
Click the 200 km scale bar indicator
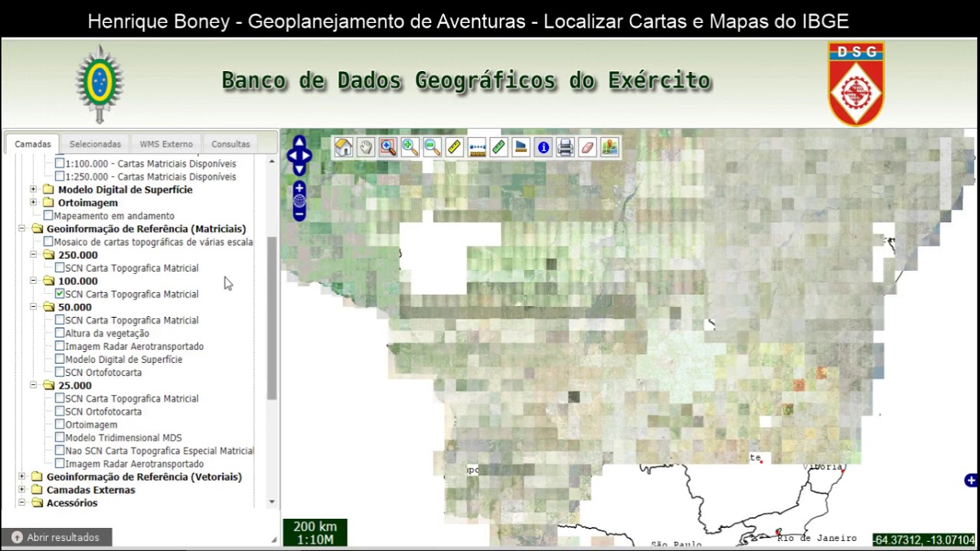315,533
